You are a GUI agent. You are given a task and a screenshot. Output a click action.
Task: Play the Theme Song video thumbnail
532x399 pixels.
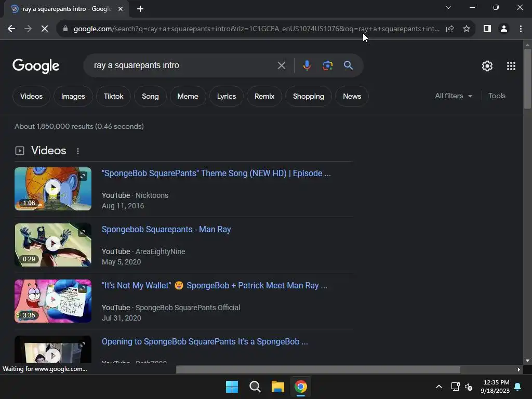click(53, 189)
